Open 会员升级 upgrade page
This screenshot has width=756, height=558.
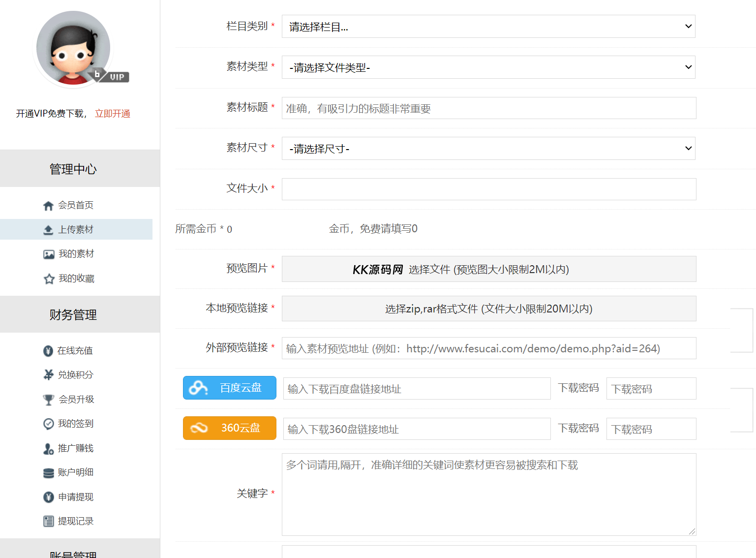point(76,399)
